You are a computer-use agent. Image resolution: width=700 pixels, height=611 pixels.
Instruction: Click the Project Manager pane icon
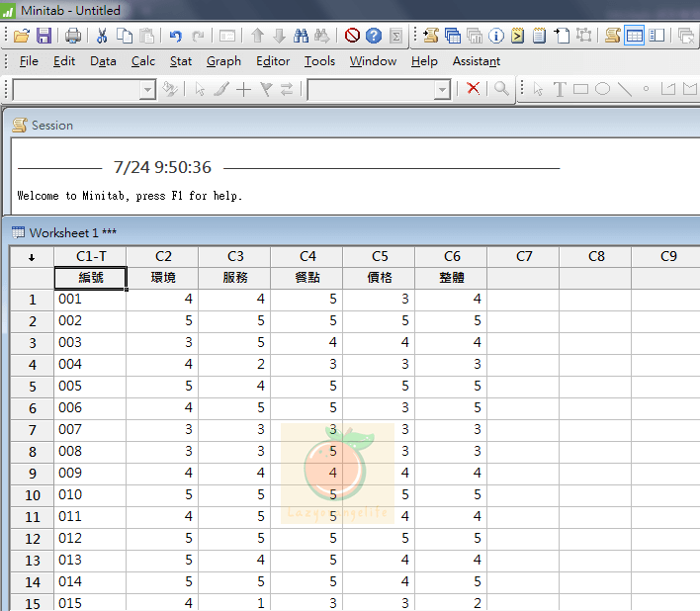(656, 36)
